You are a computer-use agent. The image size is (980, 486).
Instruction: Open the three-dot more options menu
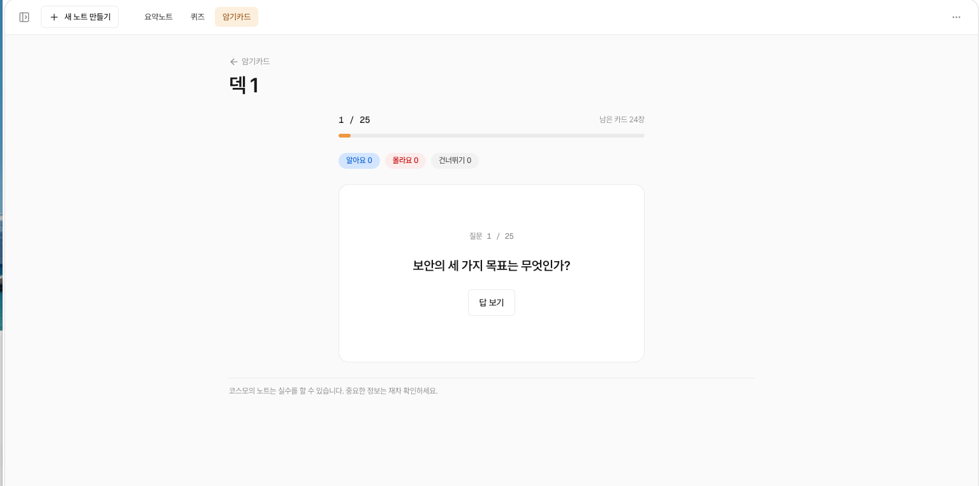pyautogui.click(x=956, y=17)
